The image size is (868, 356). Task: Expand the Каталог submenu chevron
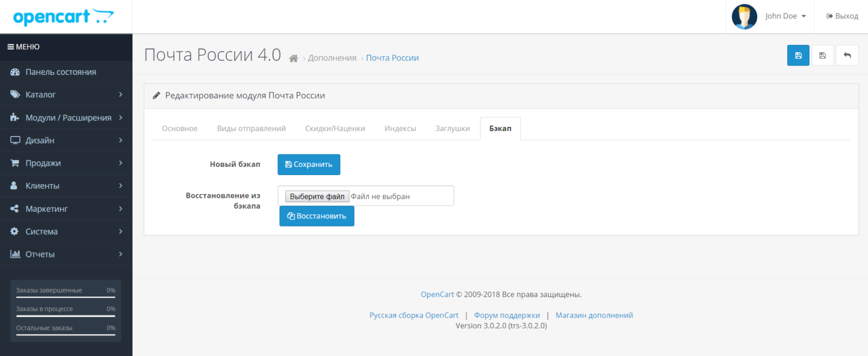tap(120, 95)
